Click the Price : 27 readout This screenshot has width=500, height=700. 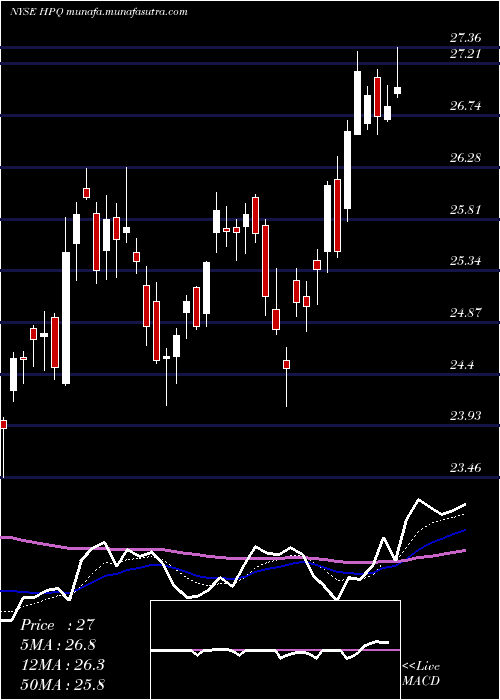[58, 625]
